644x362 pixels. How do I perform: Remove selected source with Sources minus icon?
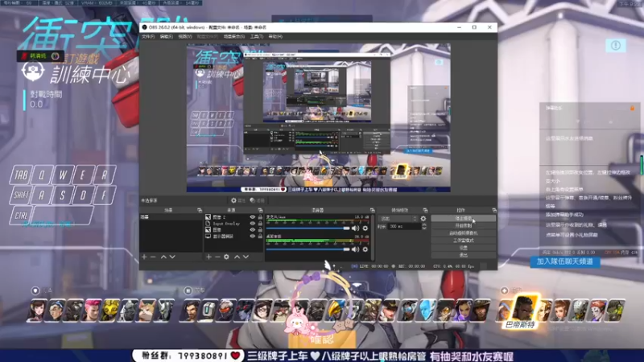click(217, 257)
